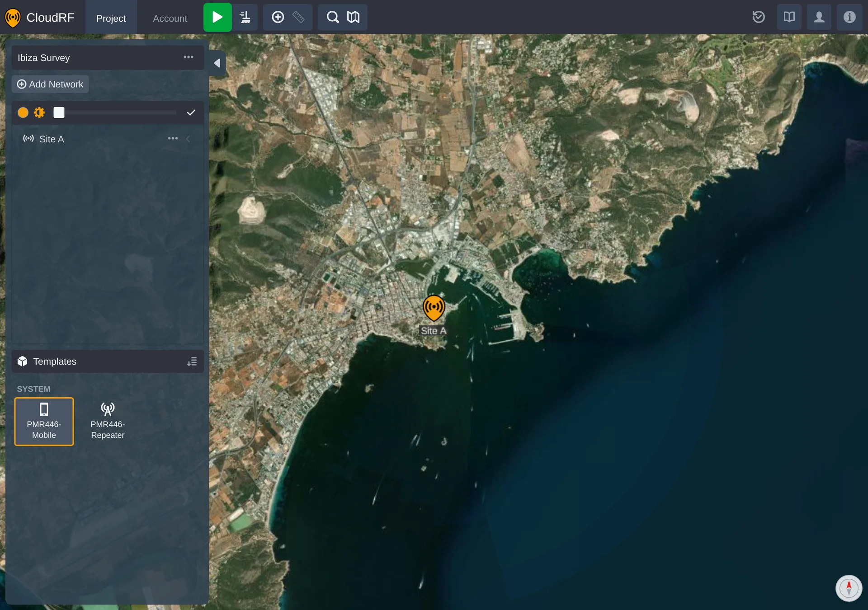The image size is (868, 610).
Task: Click the CloudRF logo icon
Action: (x=13, y=18)
